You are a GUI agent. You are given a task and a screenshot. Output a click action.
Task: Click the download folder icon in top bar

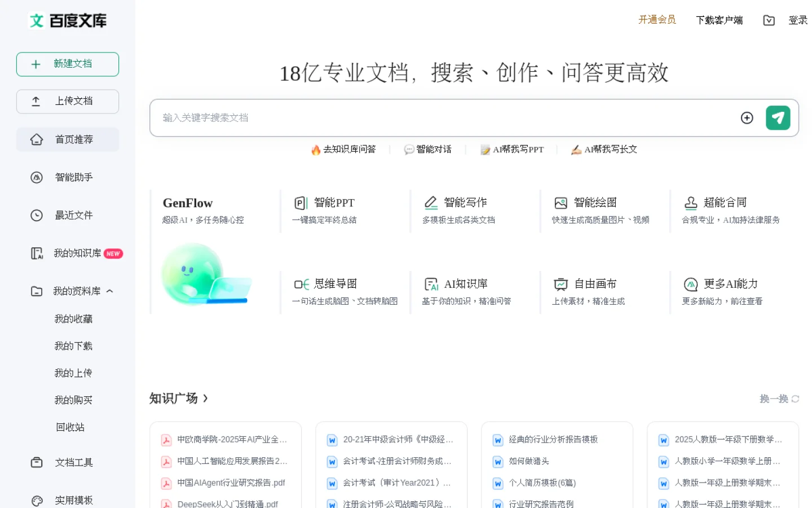tap(769, 20)
